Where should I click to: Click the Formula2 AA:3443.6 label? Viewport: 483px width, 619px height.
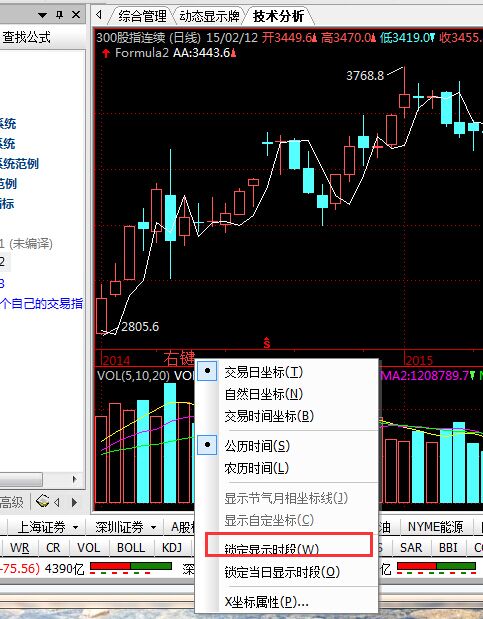tap(174, 53)
